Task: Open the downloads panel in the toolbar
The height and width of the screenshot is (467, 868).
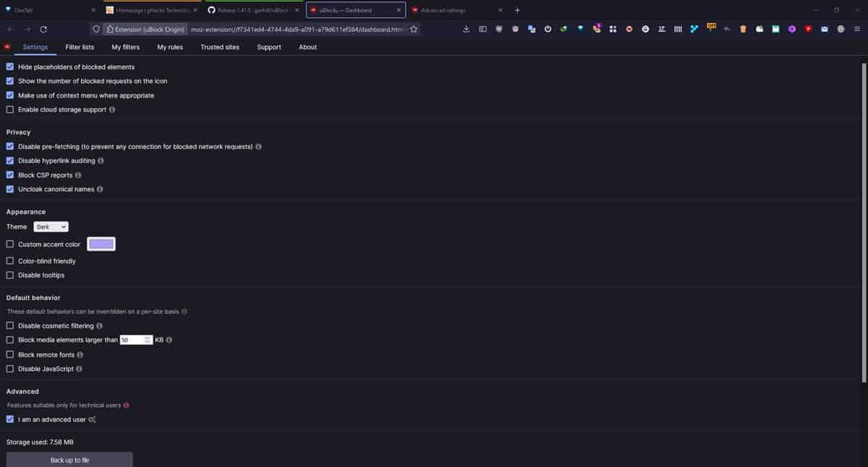Action: [x=467, y=30]
